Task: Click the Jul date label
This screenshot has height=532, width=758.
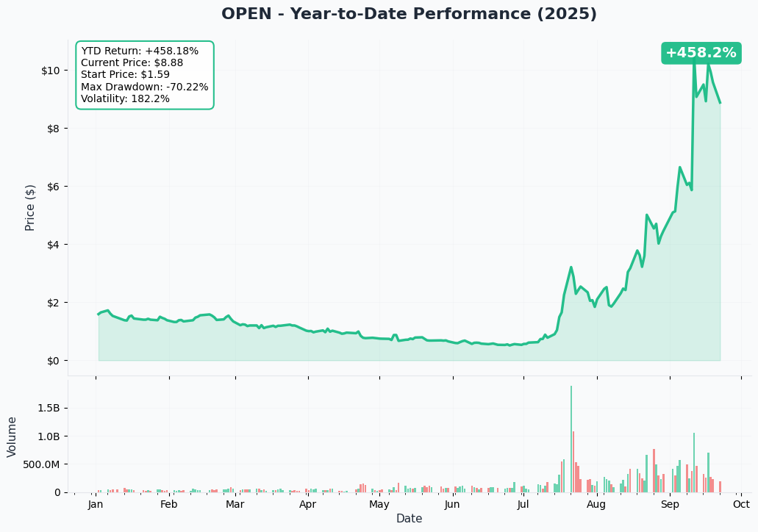Action: click(523, 505)
